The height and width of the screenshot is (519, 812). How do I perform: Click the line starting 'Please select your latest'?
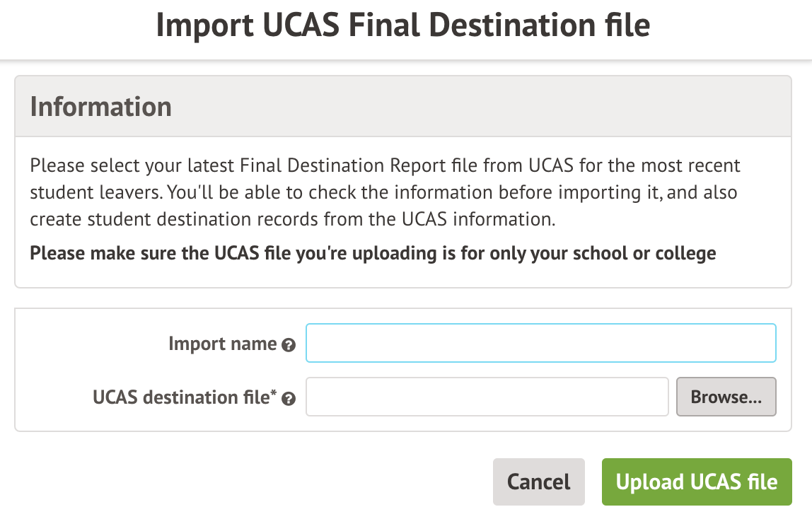385,167
